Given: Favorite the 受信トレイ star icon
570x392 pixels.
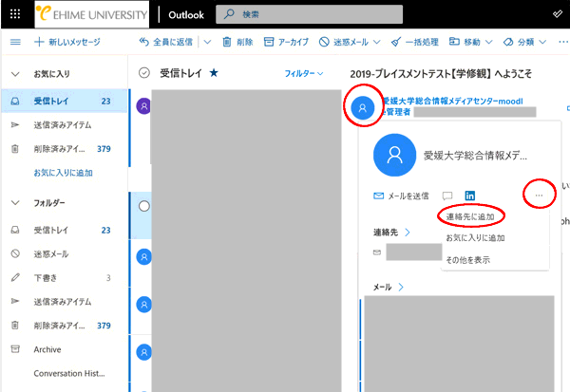Looking at the screenshot, I should click(214, 72).
